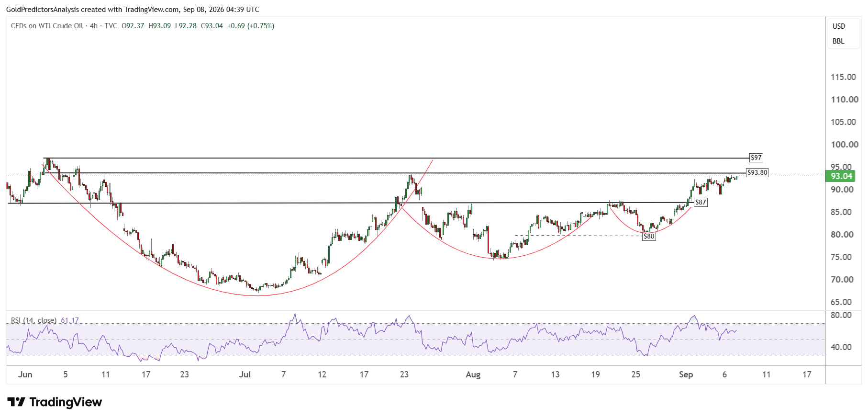The image size is (868, 420).
Task: Click the high price H93.09 in legend
Action: click(159, 26)
